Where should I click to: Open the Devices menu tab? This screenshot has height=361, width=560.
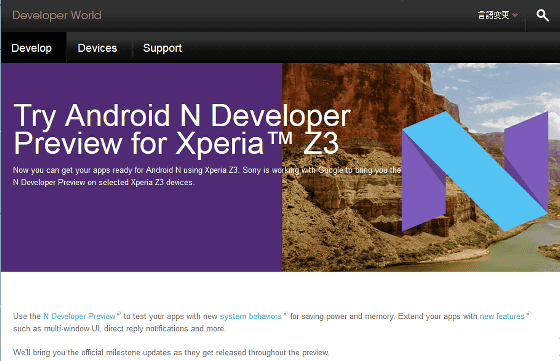(97, 48)
